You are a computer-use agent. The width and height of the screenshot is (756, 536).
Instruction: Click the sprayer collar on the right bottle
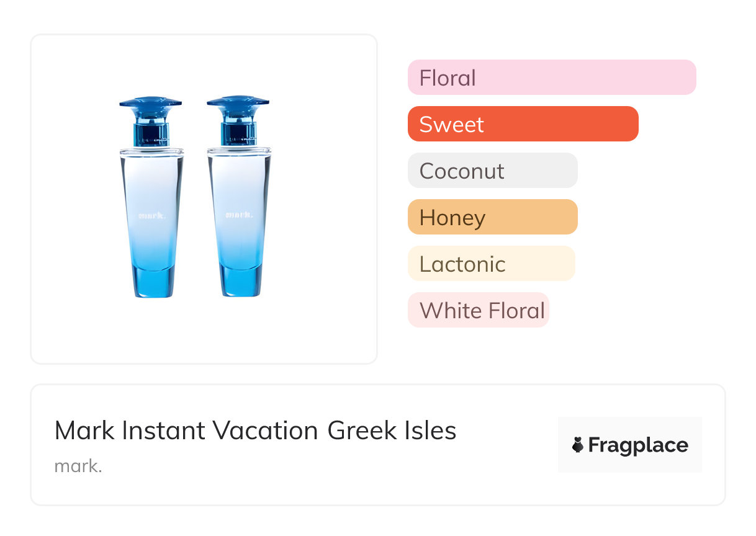click(x=238, y=133)
